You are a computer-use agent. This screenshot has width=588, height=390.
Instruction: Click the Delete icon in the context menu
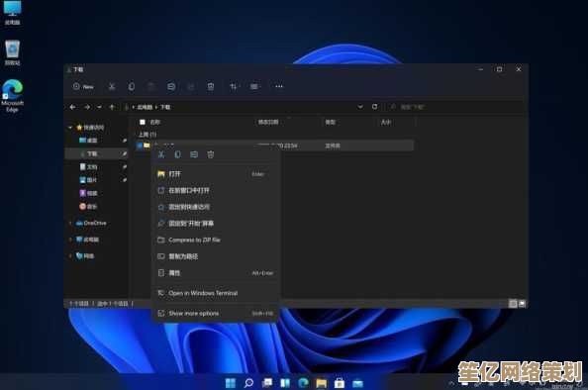click(x=211, y=154)
